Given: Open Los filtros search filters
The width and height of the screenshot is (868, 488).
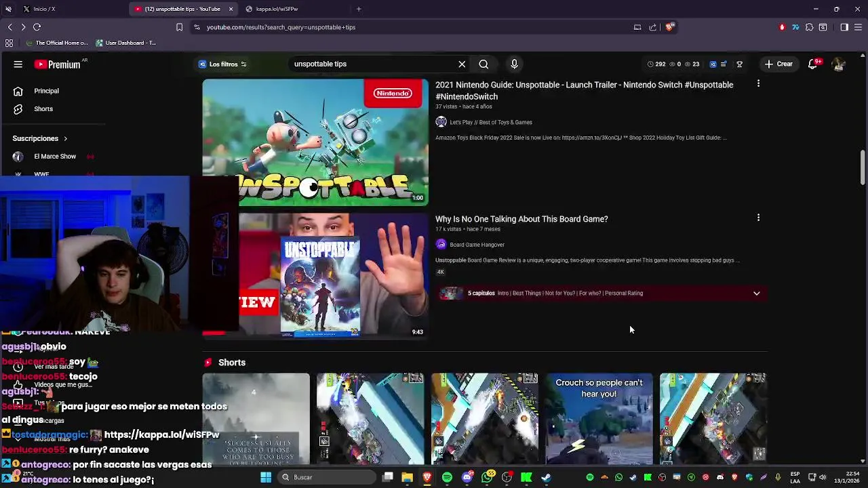Looking at the screenshot, I should 222,64.
